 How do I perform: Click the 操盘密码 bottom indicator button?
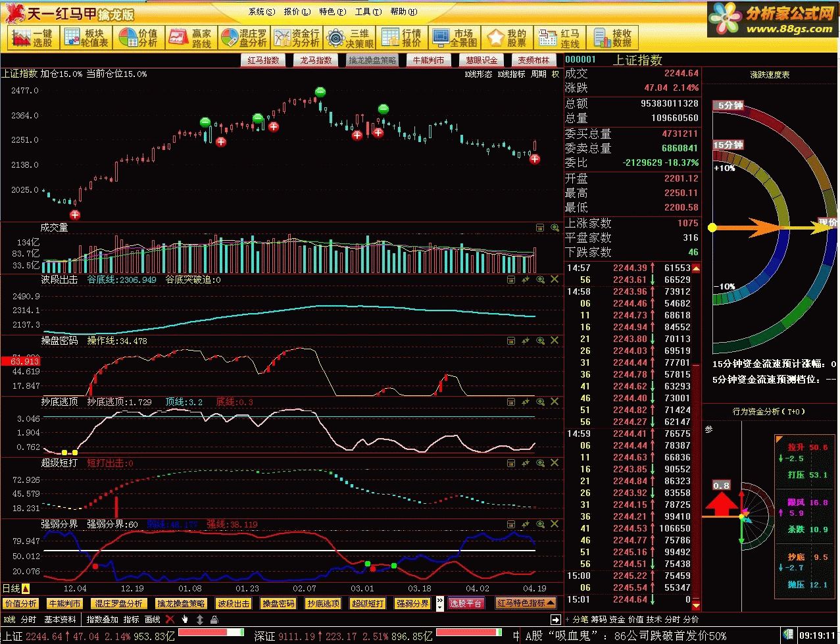(278, 603)
